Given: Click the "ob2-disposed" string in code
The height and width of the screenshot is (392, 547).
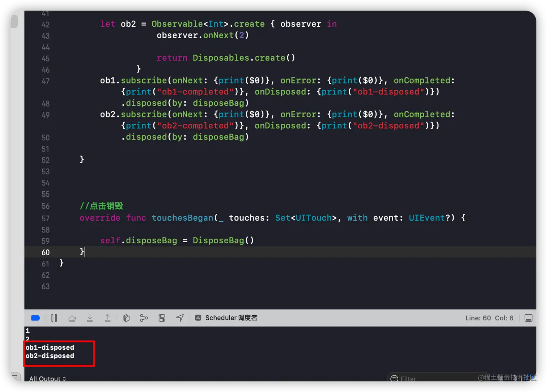Looking at the screenshot, I should (x=389, y=125).
